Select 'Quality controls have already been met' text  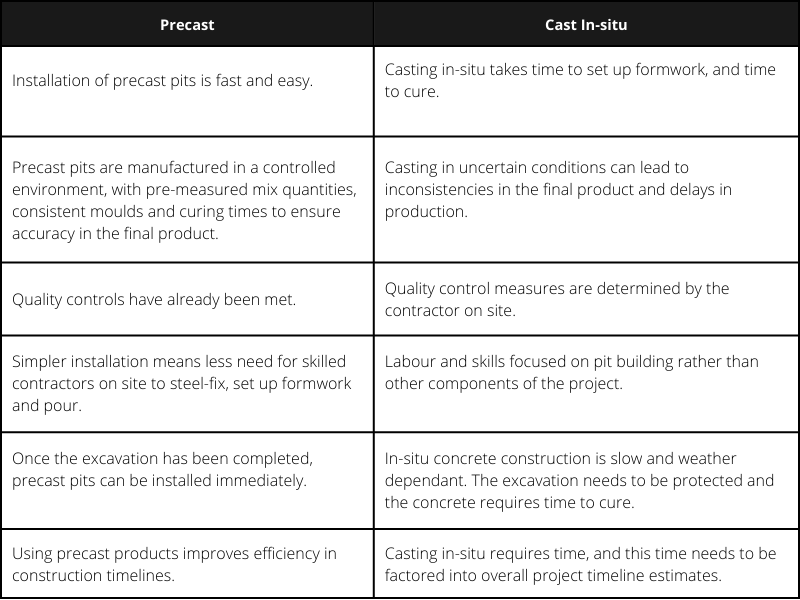(154, 299)
